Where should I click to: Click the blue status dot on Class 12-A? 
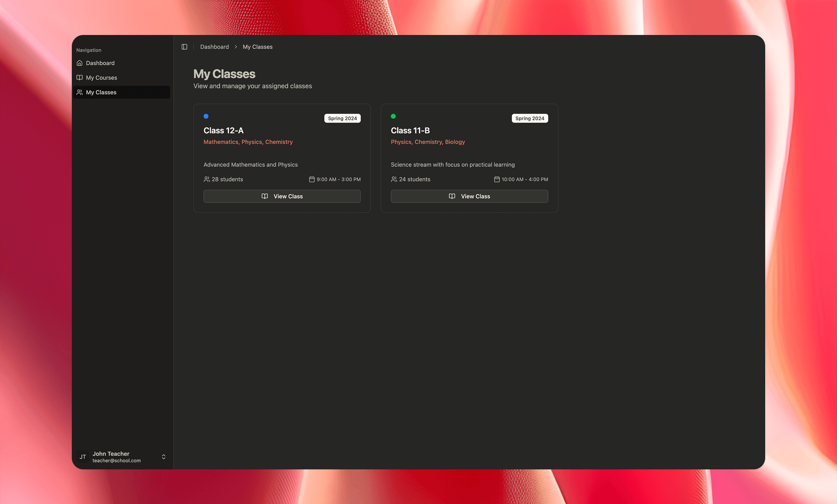point(206,116)
